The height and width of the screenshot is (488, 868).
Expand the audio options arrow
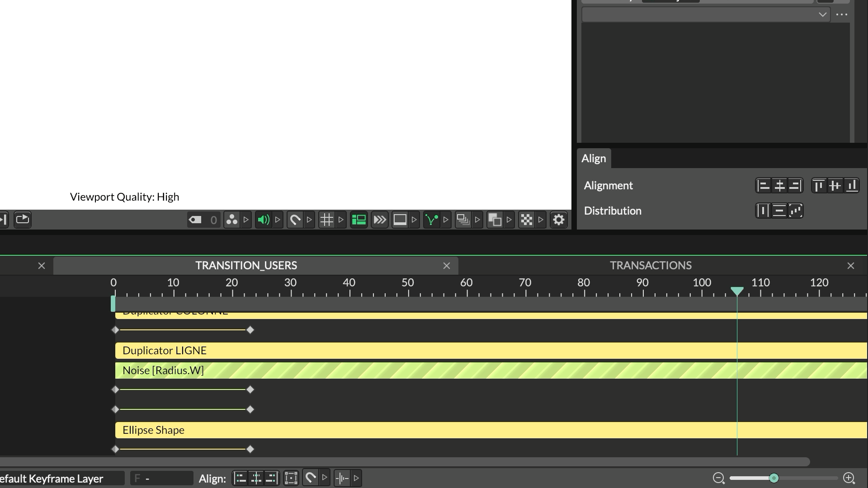click(278, 220)
